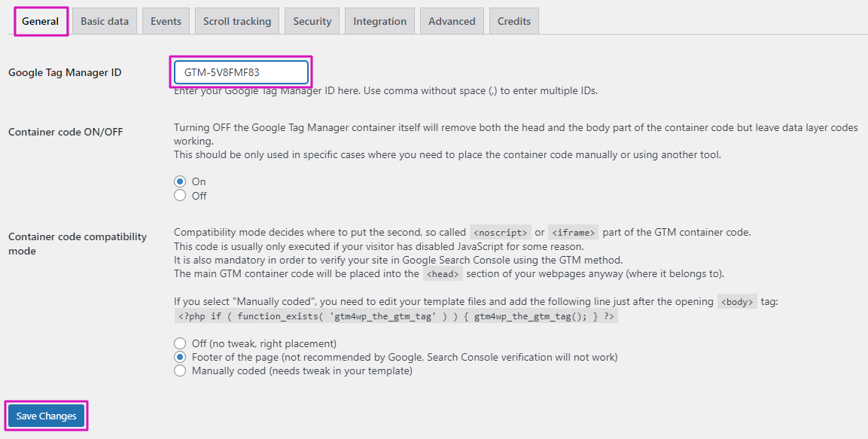This screenshot has height=439, width=868.
Task: Open the General tab
Action: [41, 21]
